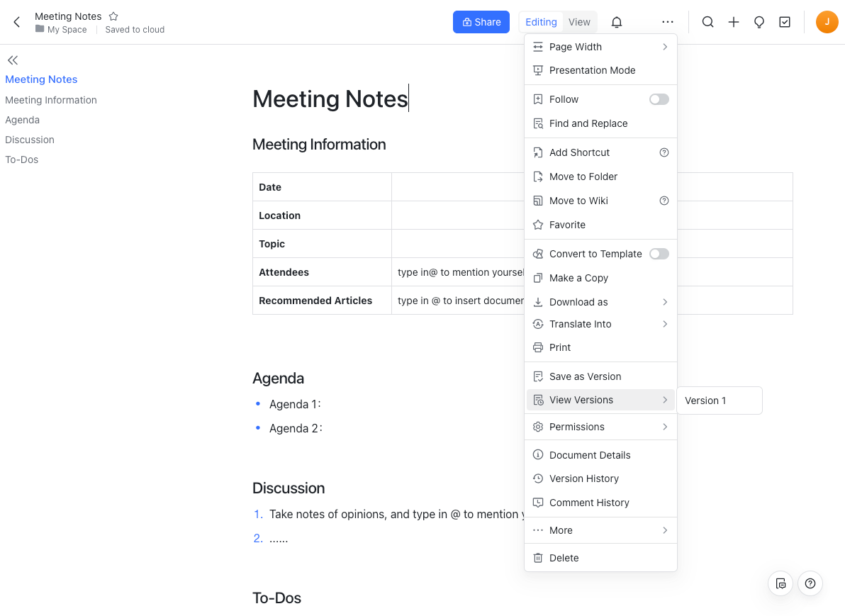
Task: Open the help question mark button
Action: click(810, 583)
